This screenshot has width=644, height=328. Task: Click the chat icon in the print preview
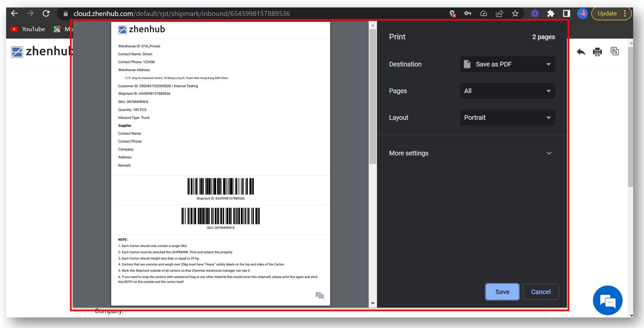pyautogui.click(x=320, y=295)
